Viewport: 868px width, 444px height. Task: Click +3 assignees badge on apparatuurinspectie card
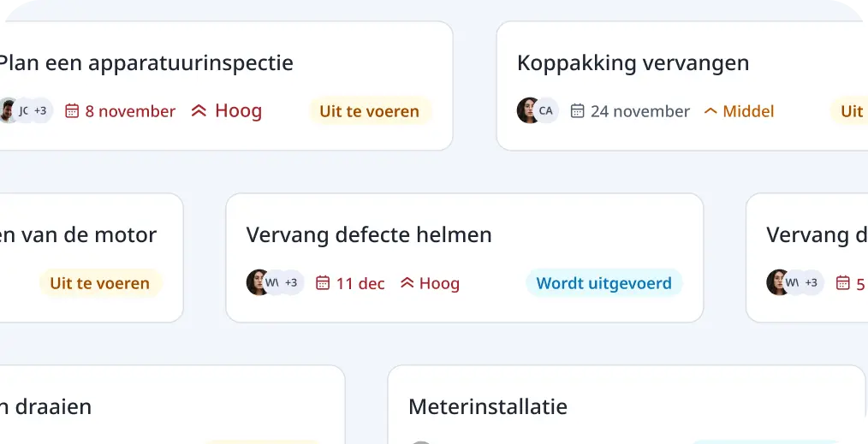[40, 110]
